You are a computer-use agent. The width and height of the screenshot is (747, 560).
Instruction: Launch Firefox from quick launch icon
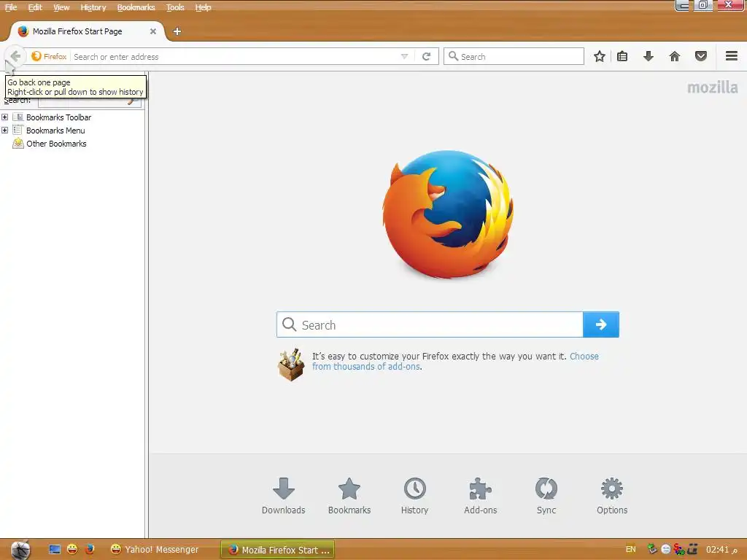[x=90, y=550]
